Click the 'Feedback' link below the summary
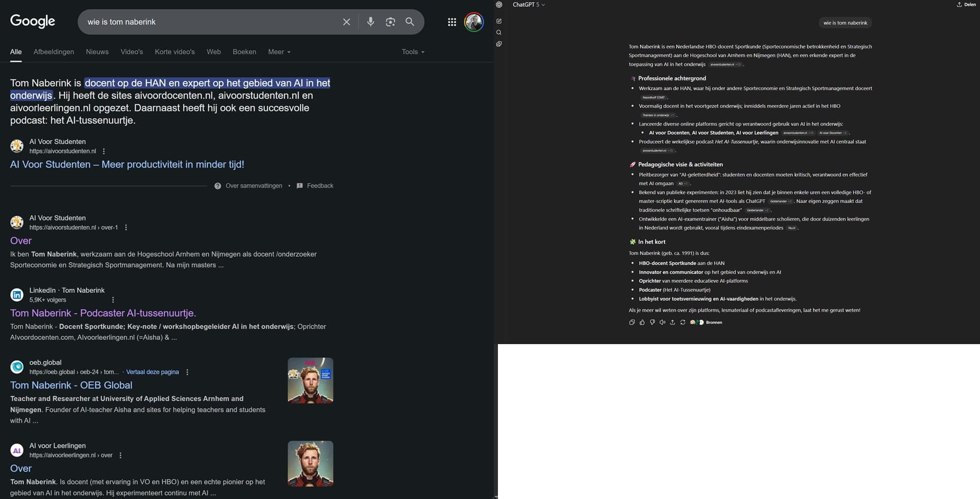 point(320,186)
